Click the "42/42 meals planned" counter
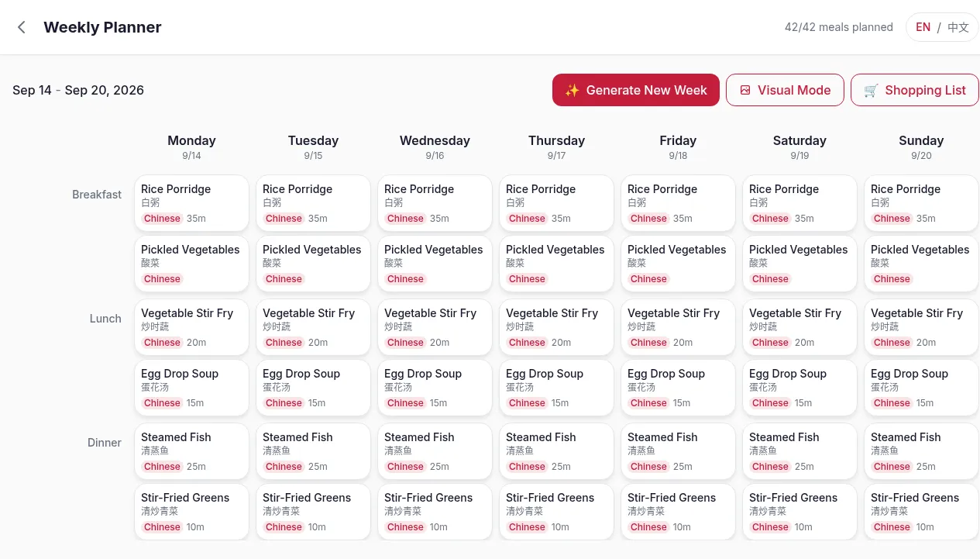This screenshot has width=980, height=559. point(839,27)
